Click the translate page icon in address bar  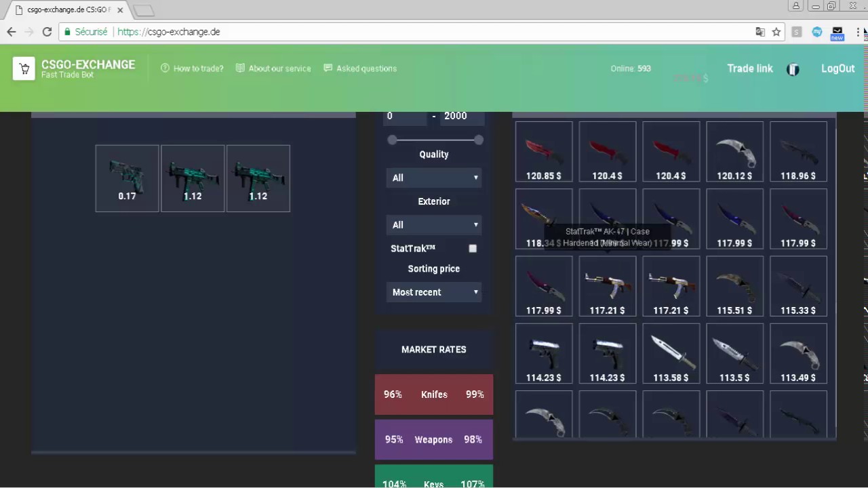click(x=760, y=32)
